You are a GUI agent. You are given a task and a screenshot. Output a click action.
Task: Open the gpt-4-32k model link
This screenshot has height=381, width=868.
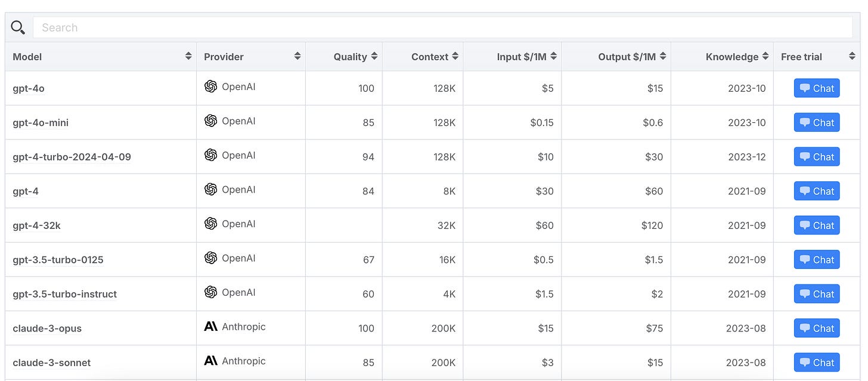(36, 225)
